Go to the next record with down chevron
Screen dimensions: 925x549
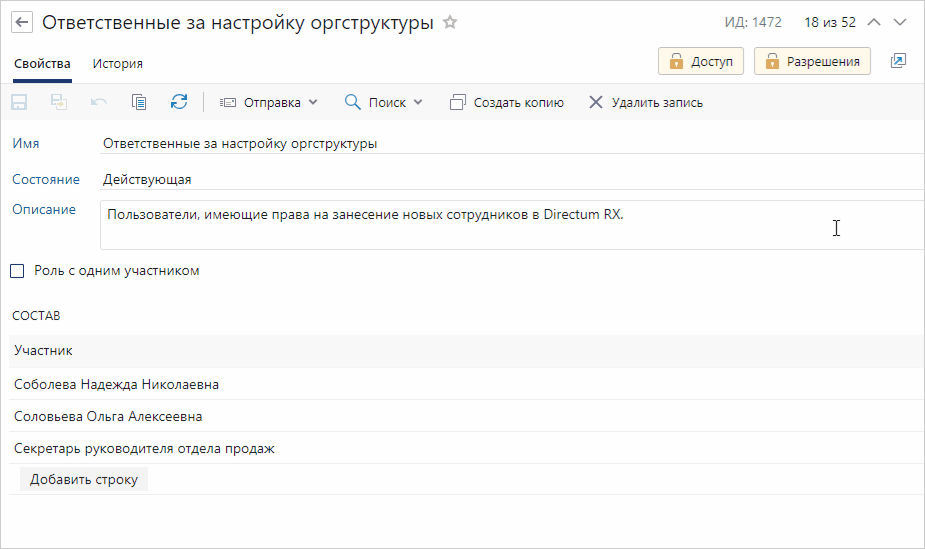click(900, 22)
